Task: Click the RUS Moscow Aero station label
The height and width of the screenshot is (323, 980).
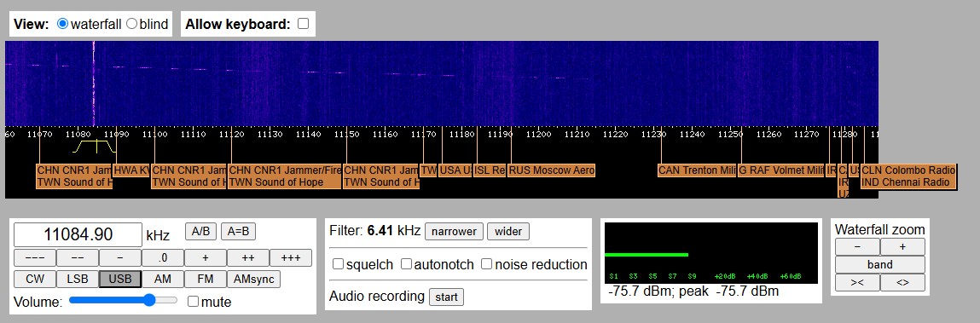Action: tap(551, 170)
